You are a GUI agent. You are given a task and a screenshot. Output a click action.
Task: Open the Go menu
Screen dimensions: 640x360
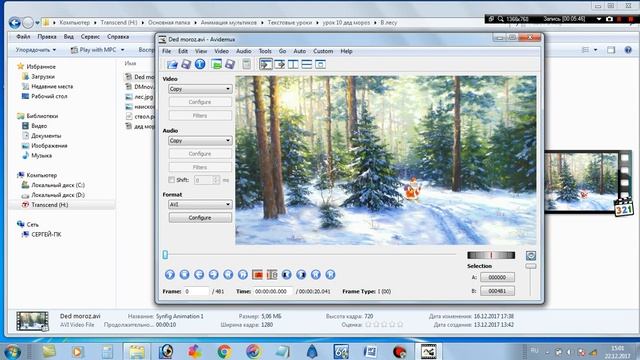point(282,51)
